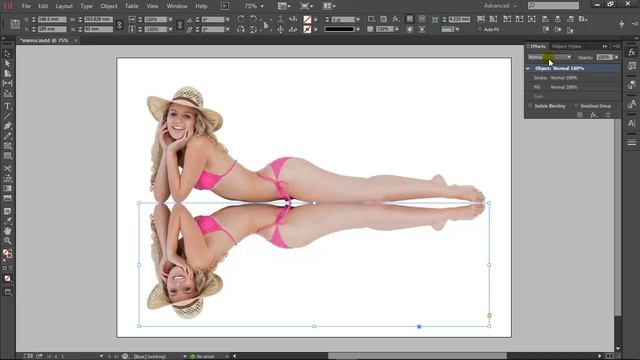Select the Eyedropper tool
Screen dimensions: 640x360
(x=7, y=221)
